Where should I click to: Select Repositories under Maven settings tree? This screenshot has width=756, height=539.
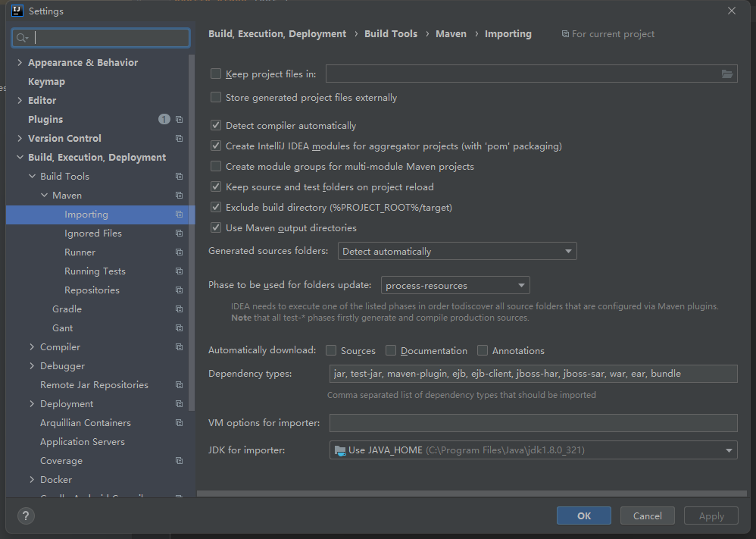tap(91, 290)
